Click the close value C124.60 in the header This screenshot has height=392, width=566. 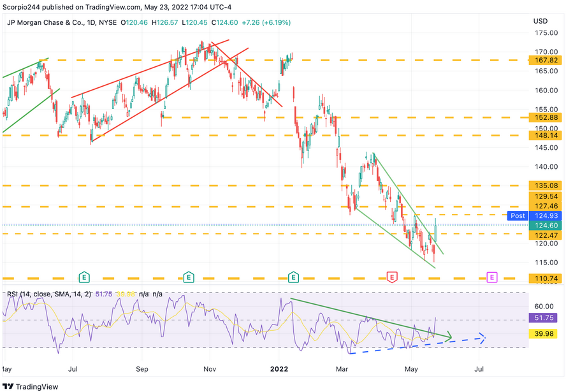(224, 22)
